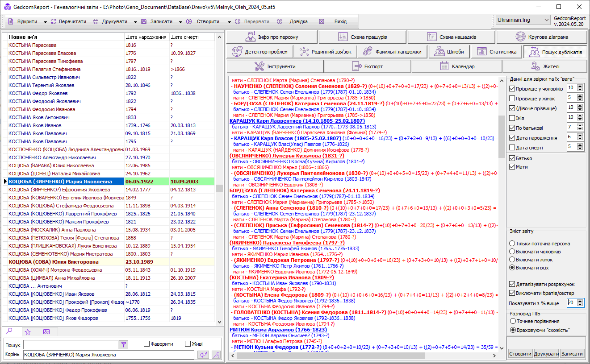Select КОЦЮБА (СОВА) Юлия Викторовна row
The image size is (590, 364).
coord(54,262)
